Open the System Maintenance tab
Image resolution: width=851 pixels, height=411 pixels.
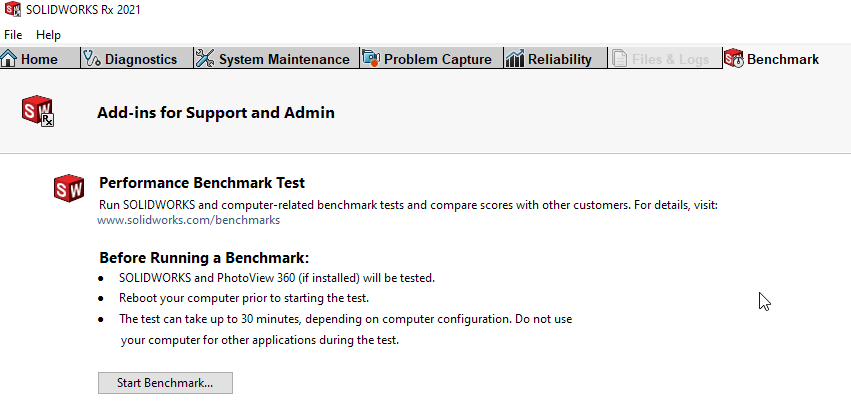coord(277,59)
